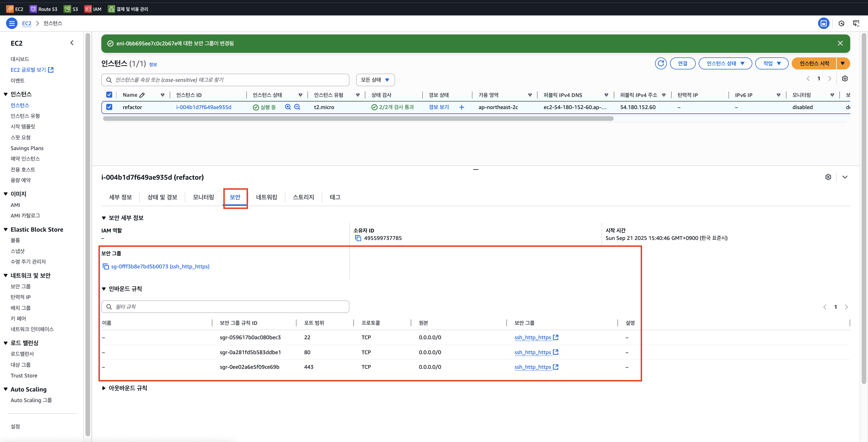This screenshot has width=868, height=442.
Task: Uncheck the refactor instance row checkbox
Action: click(x=109, y=107)
